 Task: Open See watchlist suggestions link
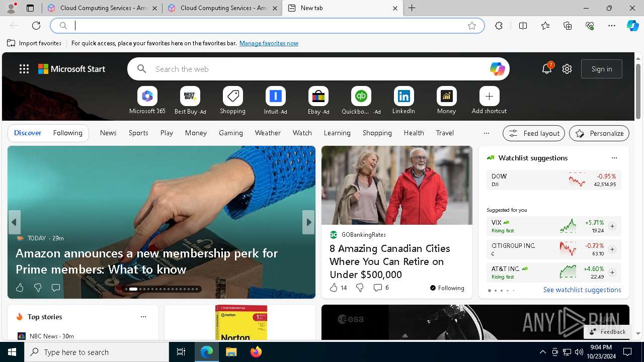pos(582,290)
